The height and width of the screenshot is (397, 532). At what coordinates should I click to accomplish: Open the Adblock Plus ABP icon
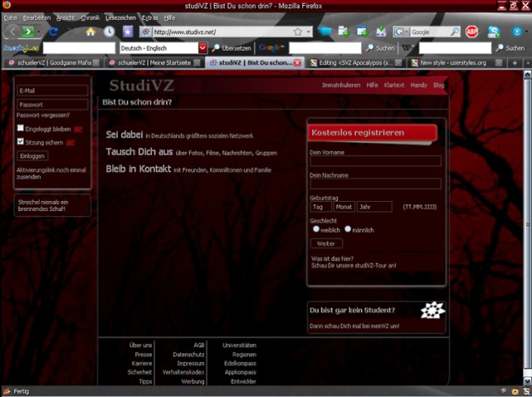(472, 32)
